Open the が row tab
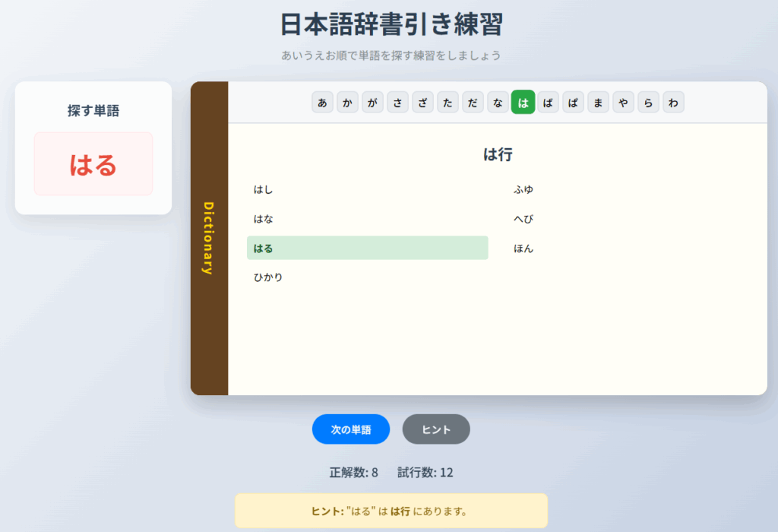 pos(373,103)
